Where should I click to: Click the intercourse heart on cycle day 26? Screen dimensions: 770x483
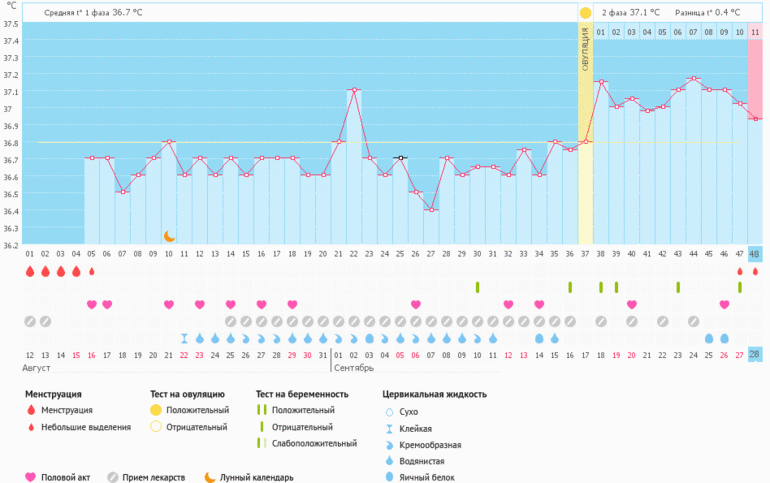415,304
